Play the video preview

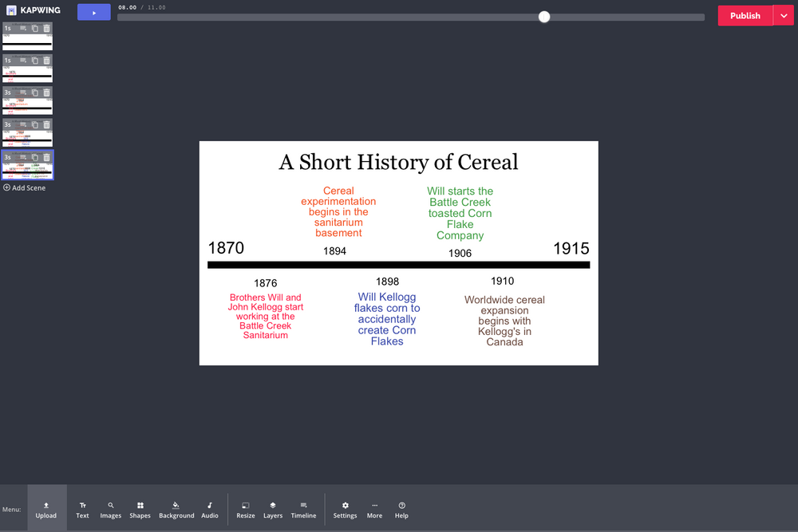[93, 12]
